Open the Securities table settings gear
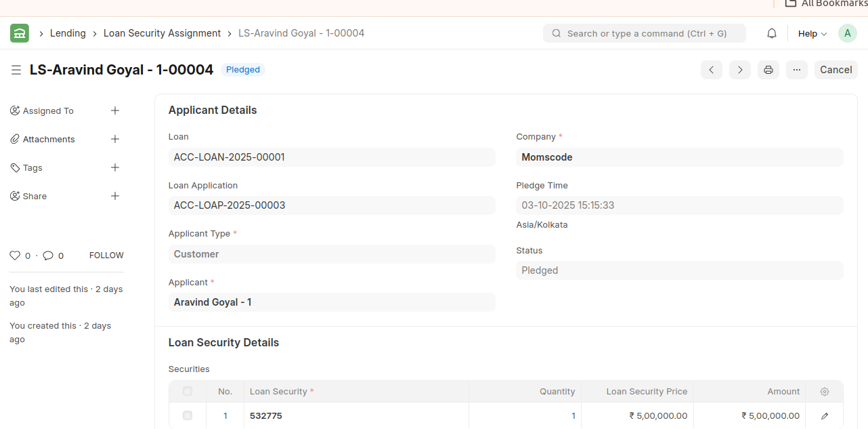This screenshot has width=868, height=429. click(x=824, y=392)
